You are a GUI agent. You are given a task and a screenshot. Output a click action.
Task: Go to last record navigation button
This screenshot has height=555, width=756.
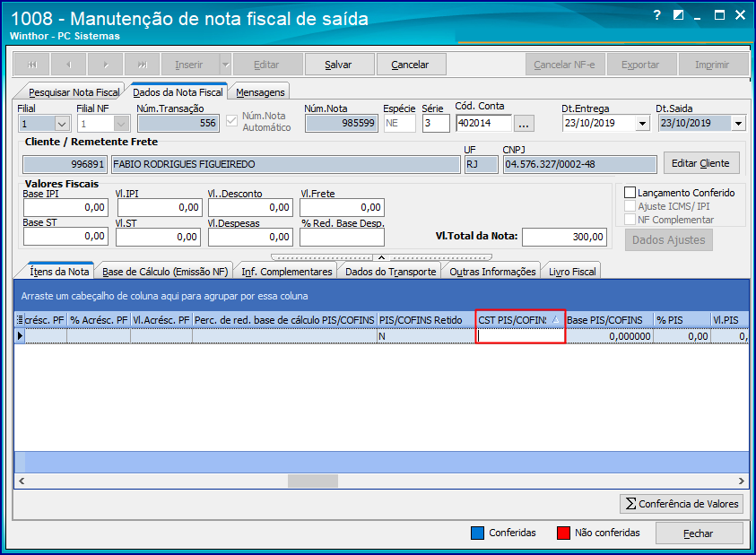143,65
